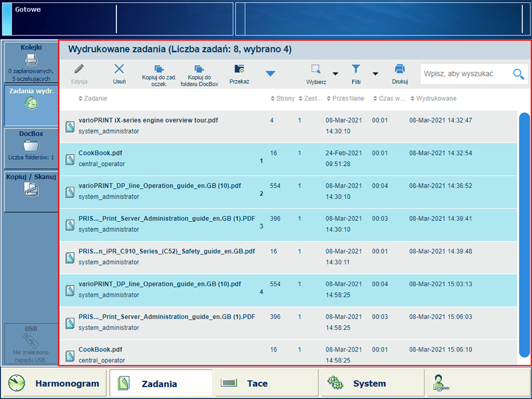Click the search magnifier icon

tap(518, 74)
